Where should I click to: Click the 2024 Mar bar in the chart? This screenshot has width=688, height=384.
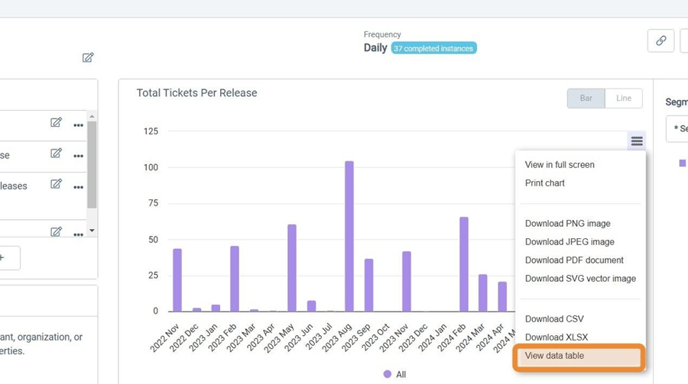(x=483, y=293)
